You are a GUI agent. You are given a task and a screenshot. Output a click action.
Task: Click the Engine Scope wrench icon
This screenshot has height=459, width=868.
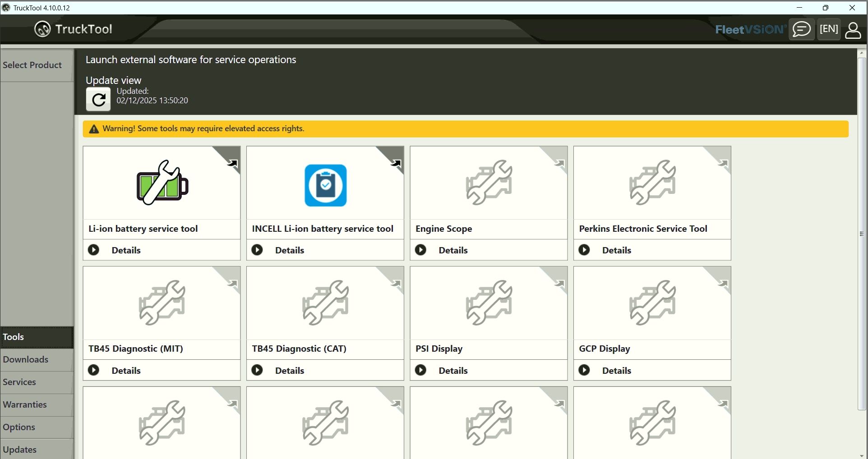pyautogui.click(x=488, y=184)
